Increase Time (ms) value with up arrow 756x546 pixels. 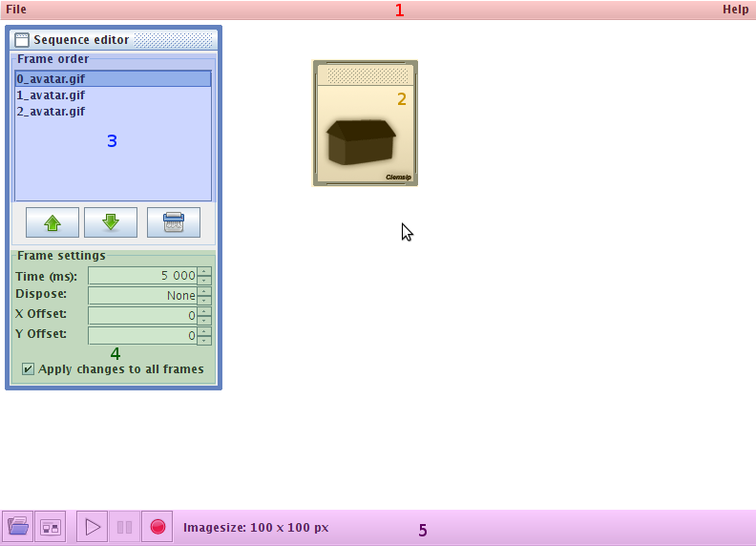click(204, 271)
